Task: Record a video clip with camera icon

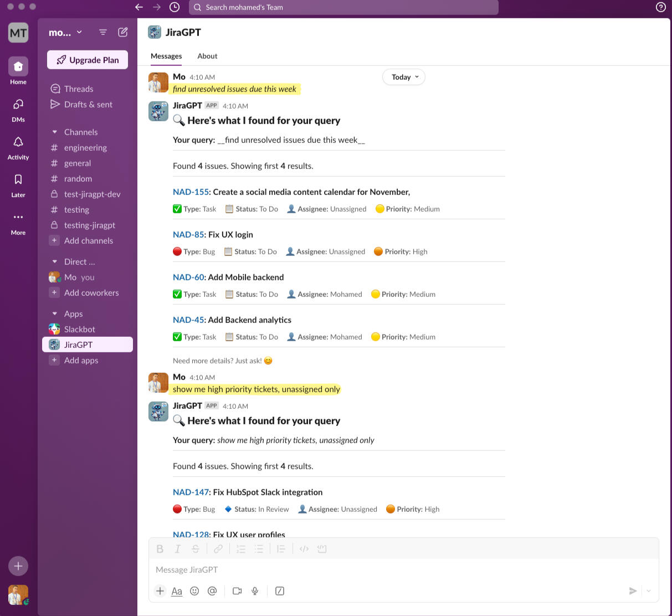Action: tap(237, 591)
